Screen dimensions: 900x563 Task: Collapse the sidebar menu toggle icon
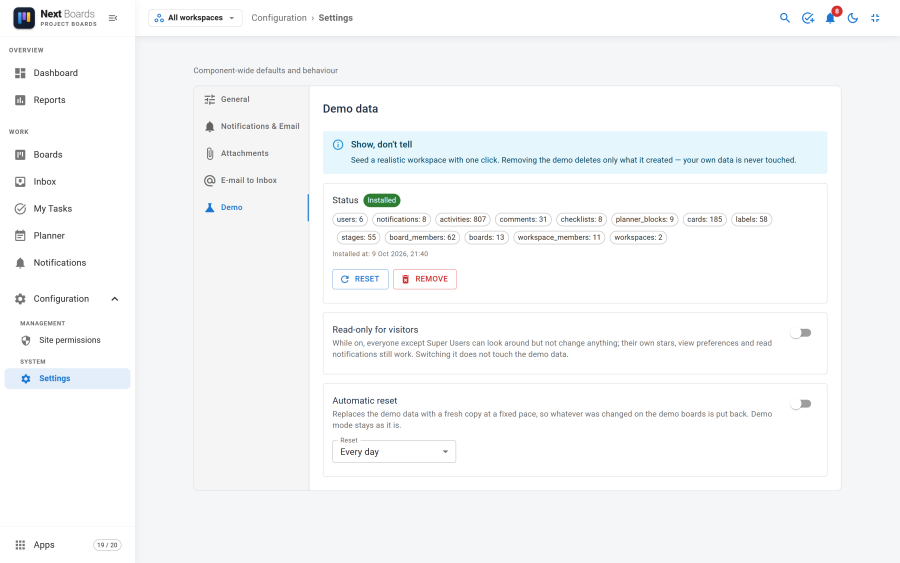pyautogui.click(x=113, y=18)
